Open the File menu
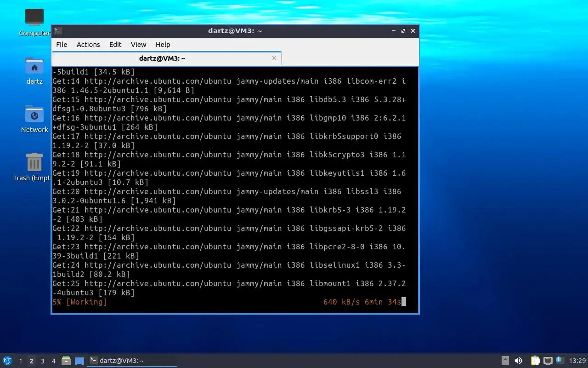 [x=62, y=45]
